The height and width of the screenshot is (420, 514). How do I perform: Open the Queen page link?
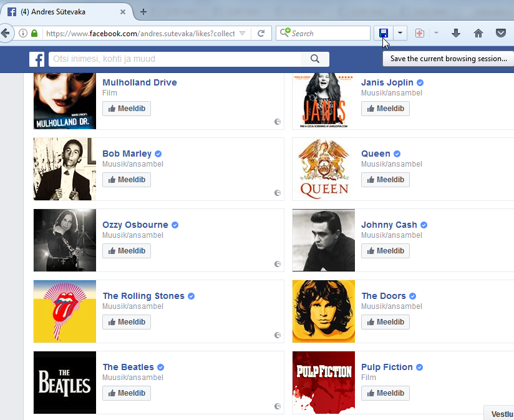pos(376,154)
